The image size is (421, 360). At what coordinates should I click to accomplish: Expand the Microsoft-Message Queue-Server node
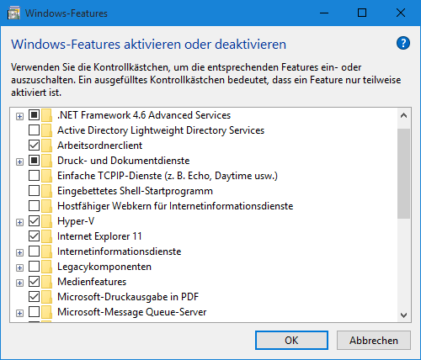[20, 313]
